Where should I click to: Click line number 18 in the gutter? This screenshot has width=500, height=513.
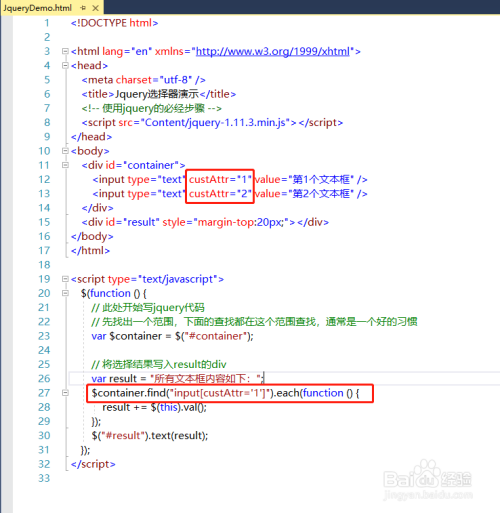(44, 265)
